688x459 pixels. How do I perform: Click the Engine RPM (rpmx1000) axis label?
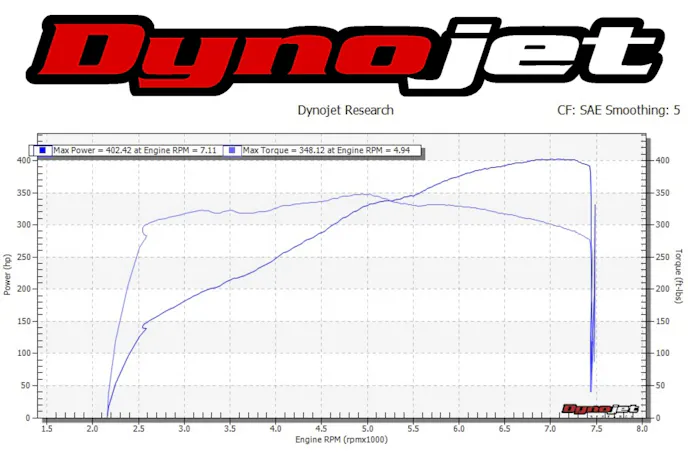pyautogui.click(x=344, y=440)
